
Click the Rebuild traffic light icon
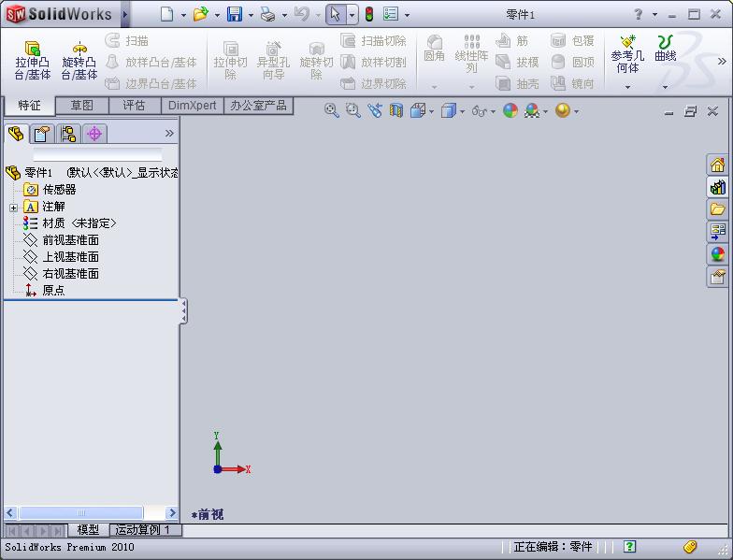[x=369, y=15]
